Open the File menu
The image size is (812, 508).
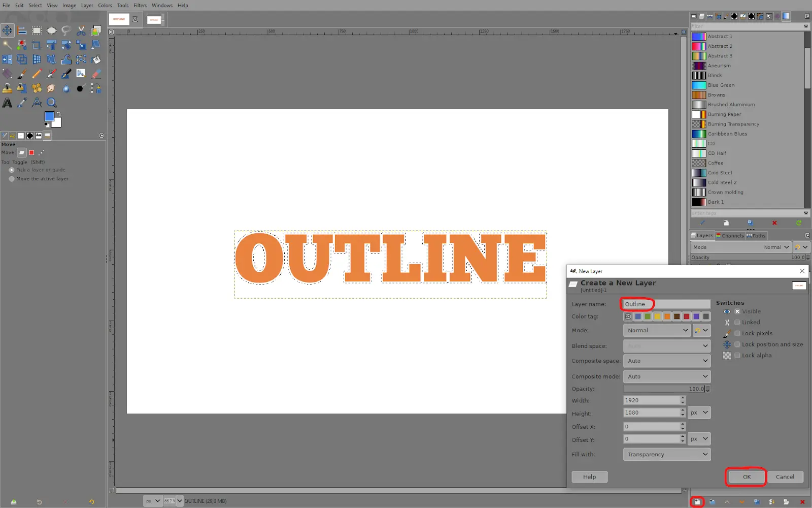point(7,6)
